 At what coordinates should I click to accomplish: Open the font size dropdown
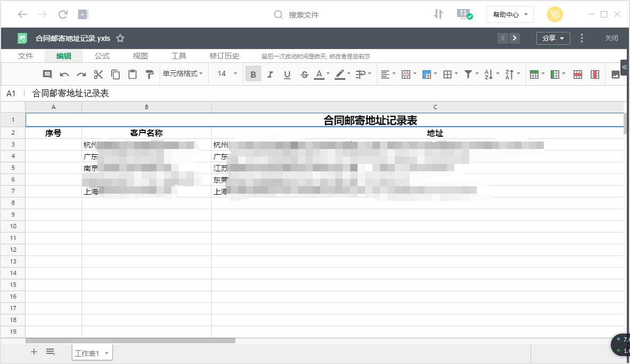226,74
